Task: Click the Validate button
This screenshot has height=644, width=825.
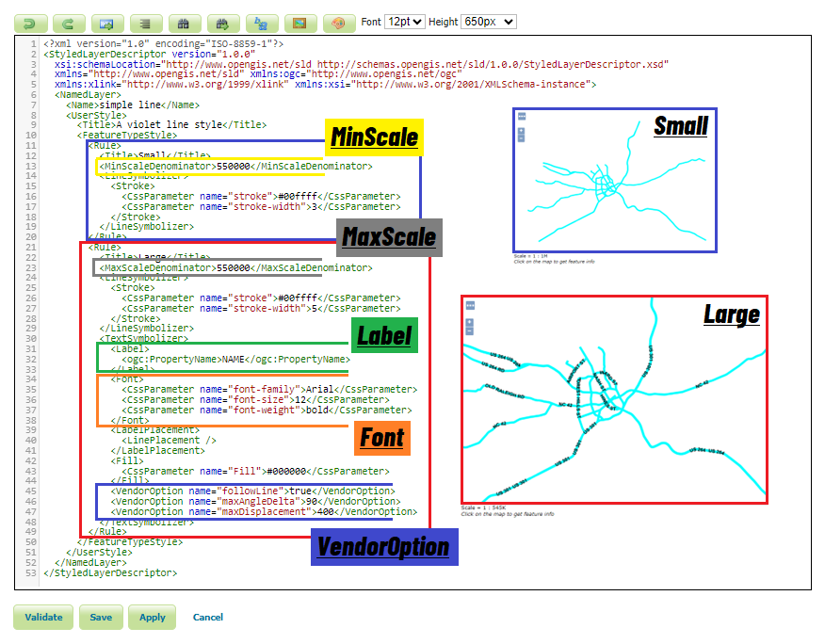Action: coord(42,617)
